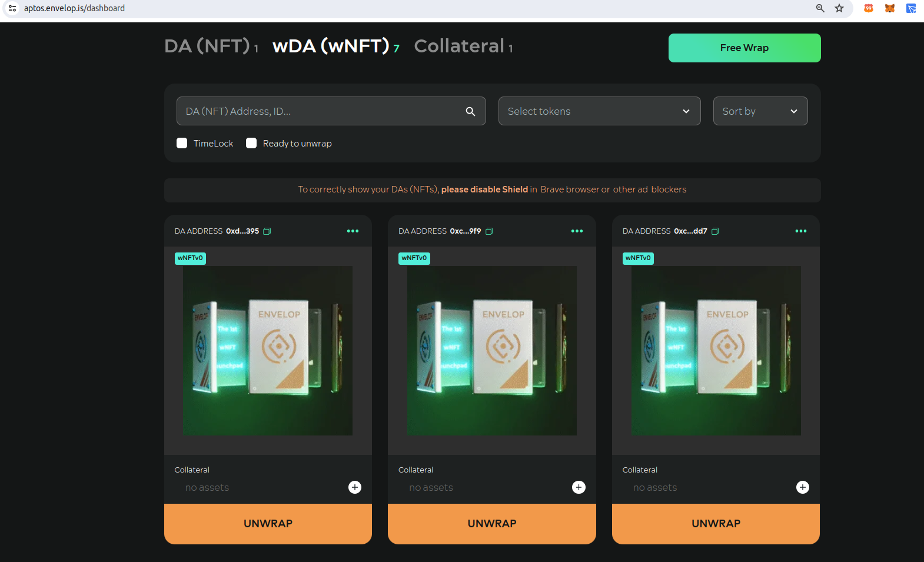Tick the Ready to unwrap checkbox
This screenshot has width=924, height=562.
click(x=251, y=143)
